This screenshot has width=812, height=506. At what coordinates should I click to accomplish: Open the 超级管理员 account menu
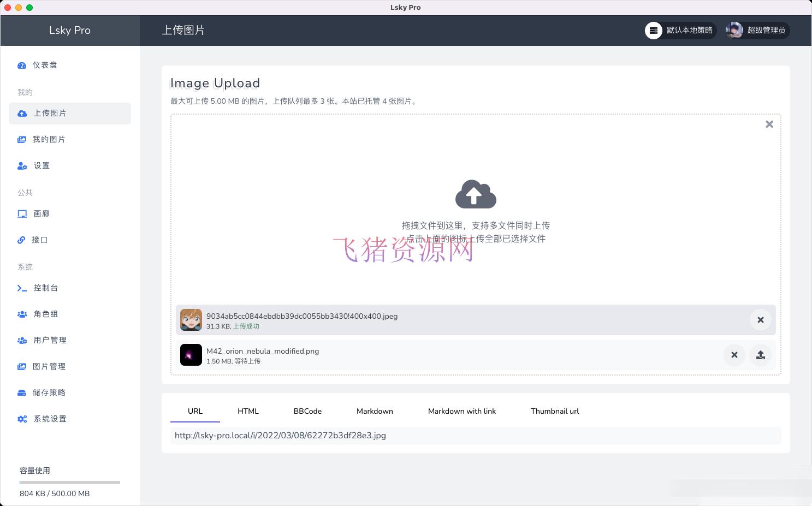(x=758, y=31)
